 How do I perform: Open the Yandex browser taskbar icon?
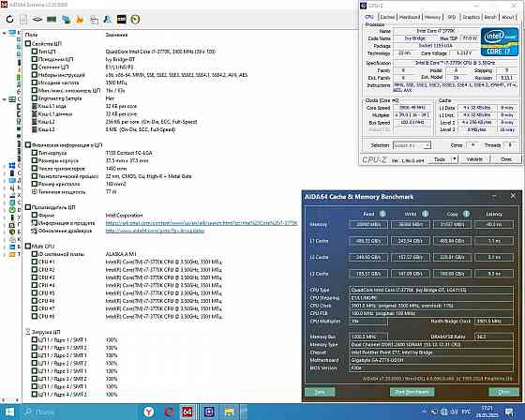(x=148, y=412)
